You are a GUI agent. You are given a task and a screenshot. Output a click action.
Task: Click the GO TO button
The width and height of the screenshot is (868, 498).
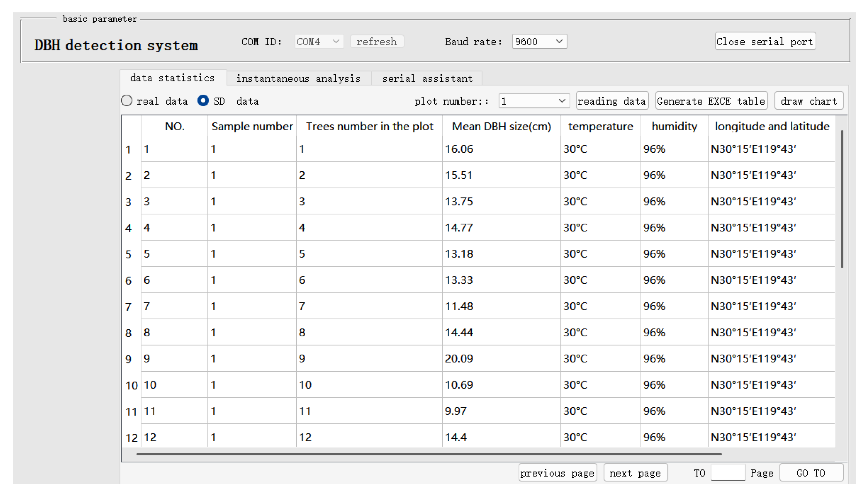(x=811, y=473)
